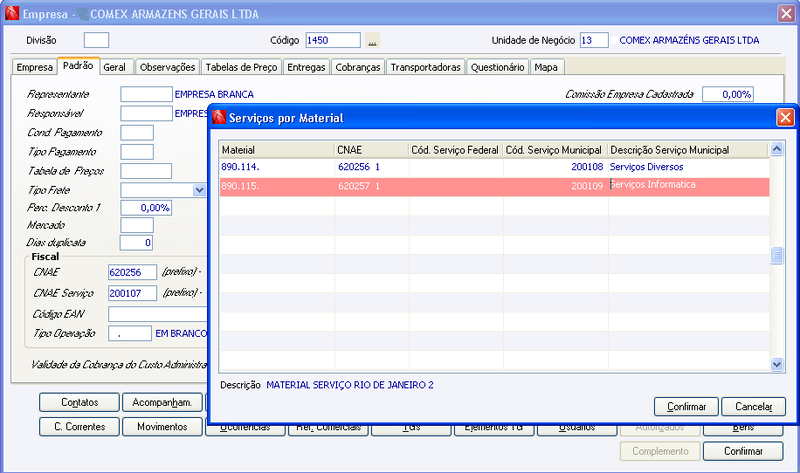Click the Código field showing 1450
The image size is (800, 473).
[x=333, y=40]
